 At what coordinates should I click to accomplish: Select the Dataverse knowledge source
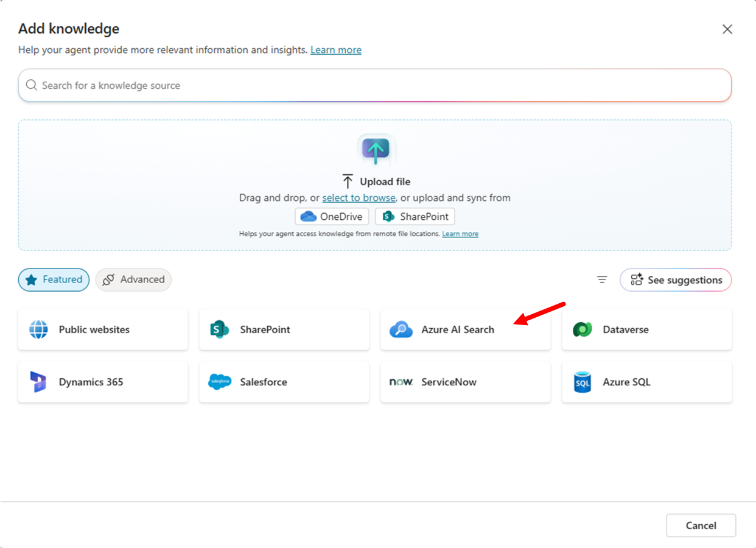tap(646, 329)
